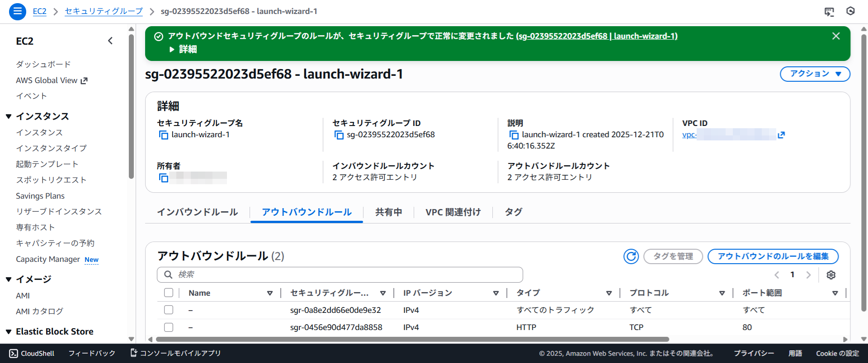
Task: Expand the 詳細 section in notification
Action: [183, 49]
